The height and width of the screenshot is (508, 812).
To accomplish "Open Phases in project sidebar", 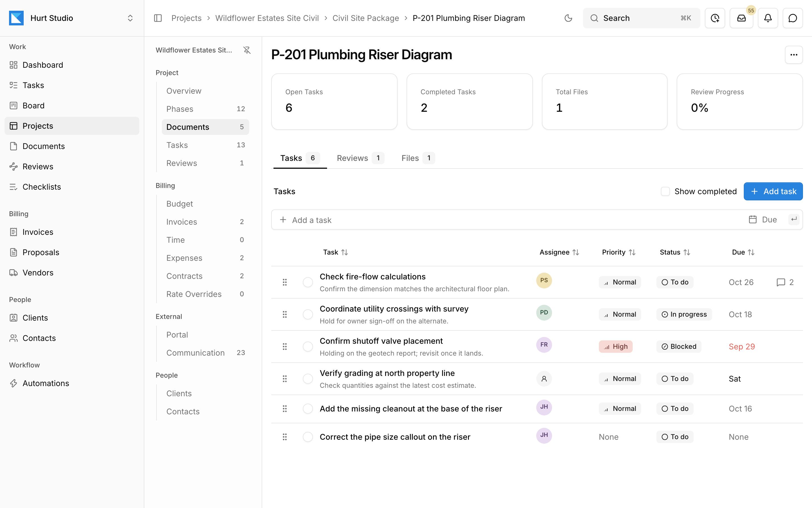I will coord(205,109).
